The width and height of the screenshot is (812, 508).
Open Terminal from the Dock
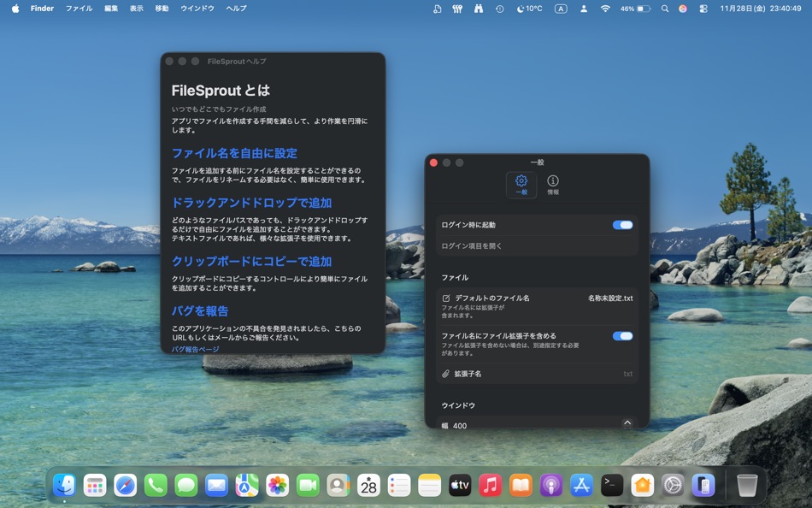[x=611, y=485]
